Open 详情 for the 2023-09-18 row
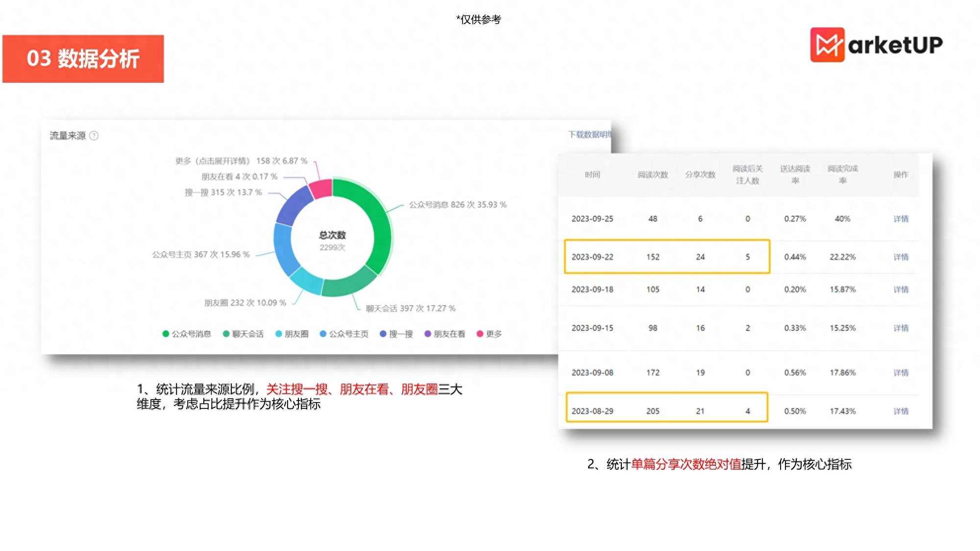Viewport: 980px width, 551px height. click(901, 289)
